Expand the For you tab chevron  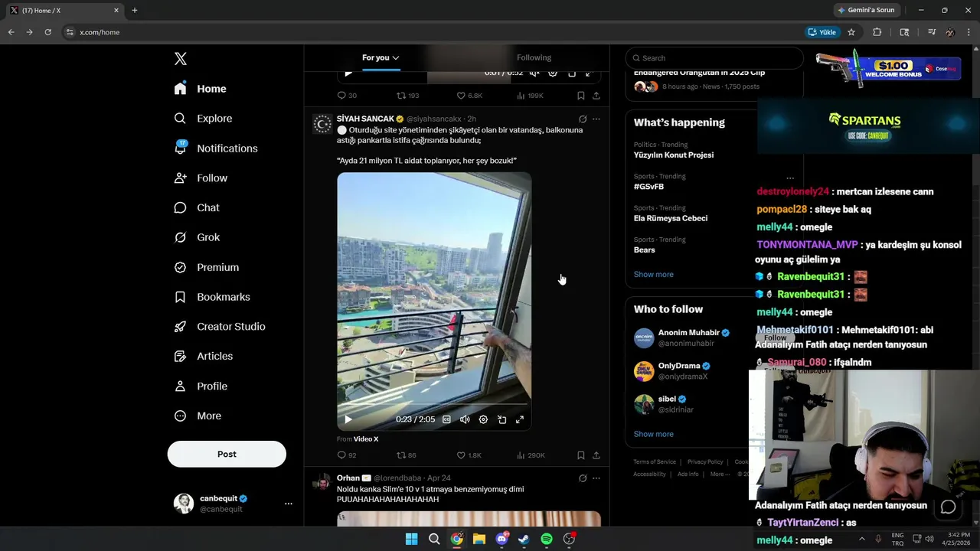point(396,58)
